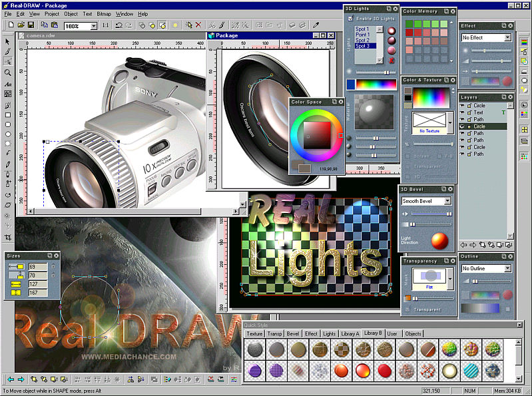Open the Project menu
This screenshot has height=396, width=532.
click(x=51, y=14)
